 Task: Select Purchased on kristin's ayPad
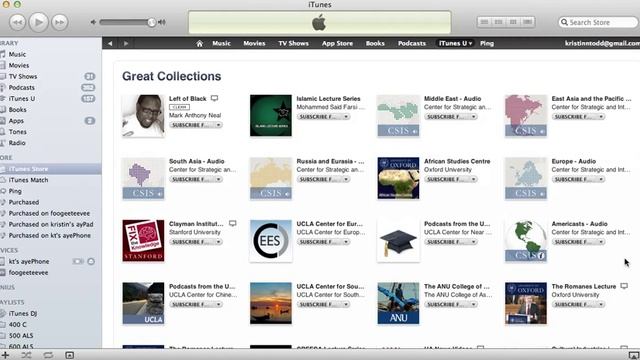(51, 224)
